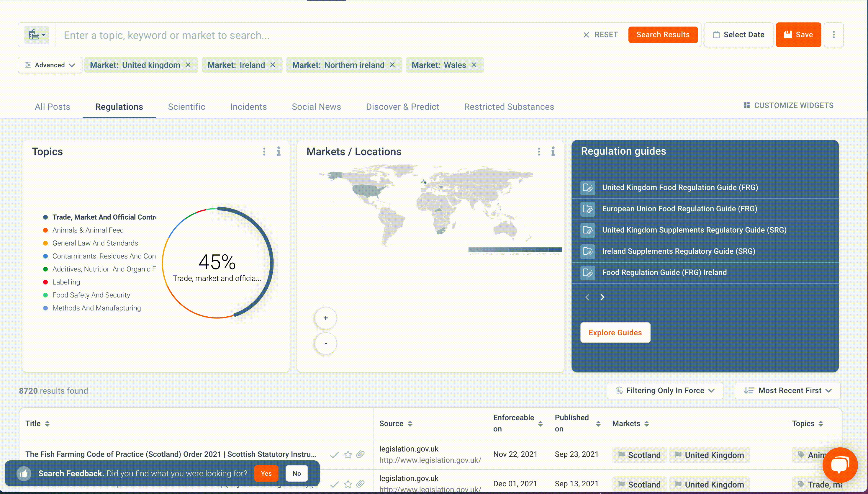Click the Labelling topic red legend dot
This screenshot has width=868, height=494.
point(45,282)
